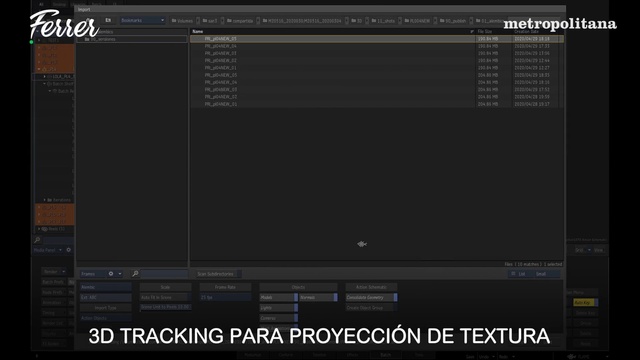The height and width of the screenshot is (360, 640).
Task: Select PR_pl04NEW_04 with 190.84 MB size
Action: pos(377,46)
